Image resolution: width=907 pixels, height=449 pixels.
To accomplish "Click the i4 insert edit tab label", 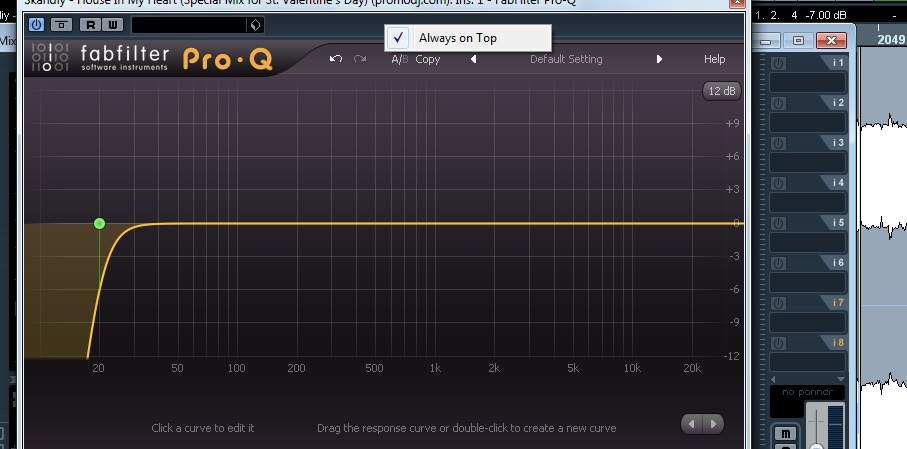I will coord(837,182).
